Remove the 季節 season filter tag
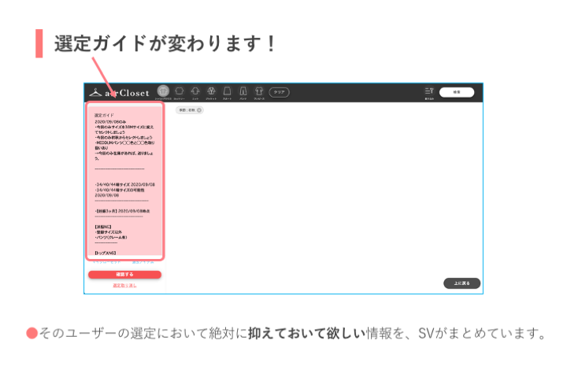Screen dimensions: 567x392 coord(199,110)
